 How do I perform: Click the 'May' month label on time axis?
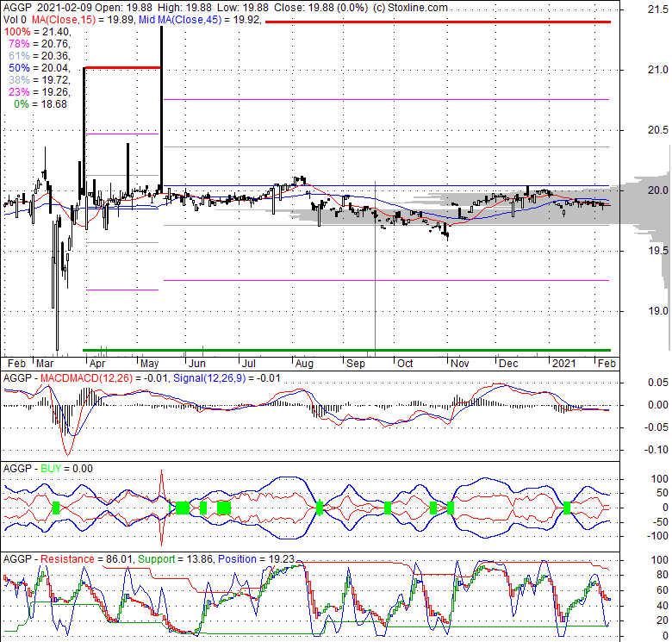pyautogui.click(x=150, y=364)
